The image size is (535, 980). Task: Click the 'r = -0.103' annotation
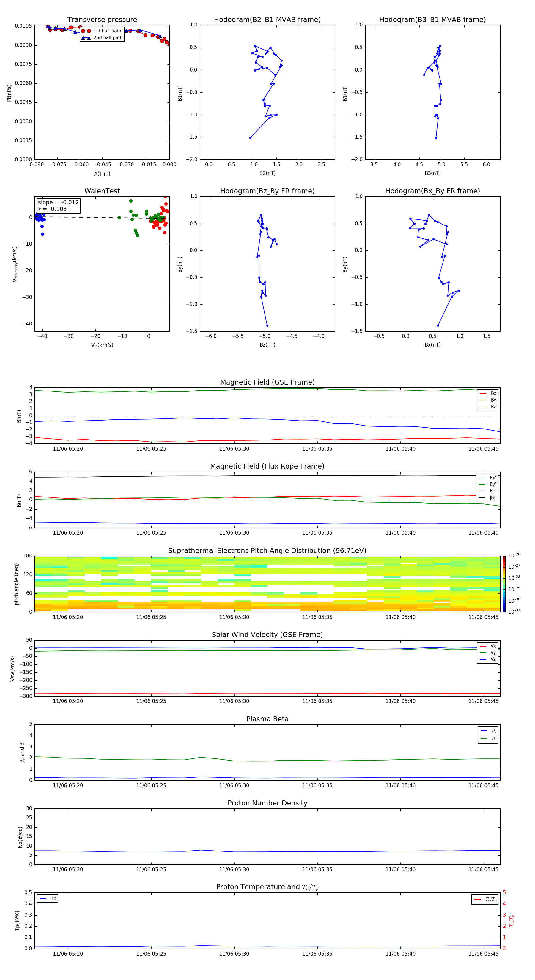tap(53, 209)
